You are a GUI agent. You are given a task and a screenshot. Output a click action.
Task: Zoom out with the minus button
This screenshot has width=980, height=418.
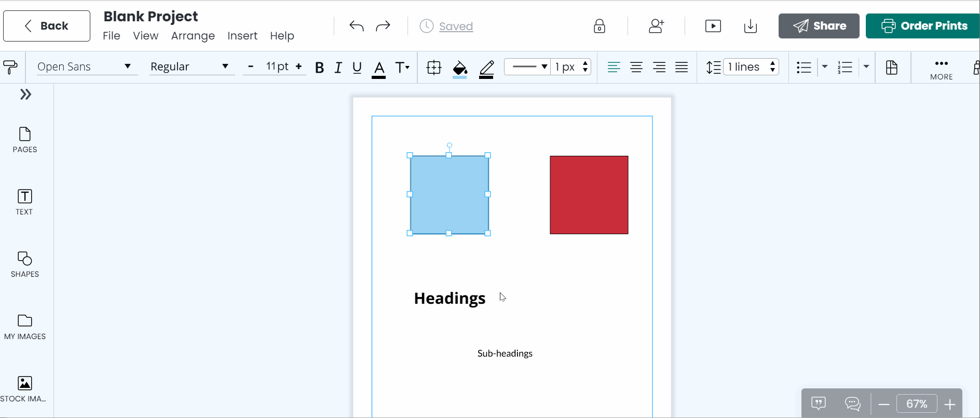click(x=884, y=404)
